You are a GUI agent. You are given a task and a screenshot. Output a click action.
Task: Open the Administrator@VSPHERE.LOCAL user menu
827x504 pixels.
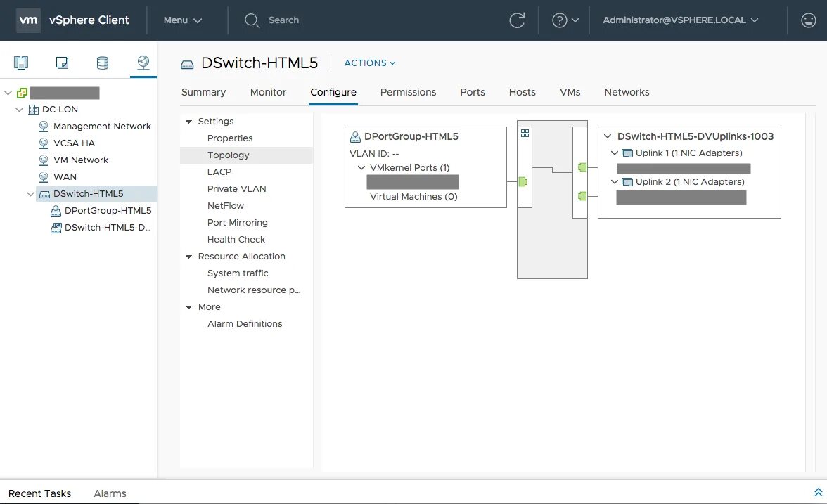pyautogui.click(x=681, y=20)
